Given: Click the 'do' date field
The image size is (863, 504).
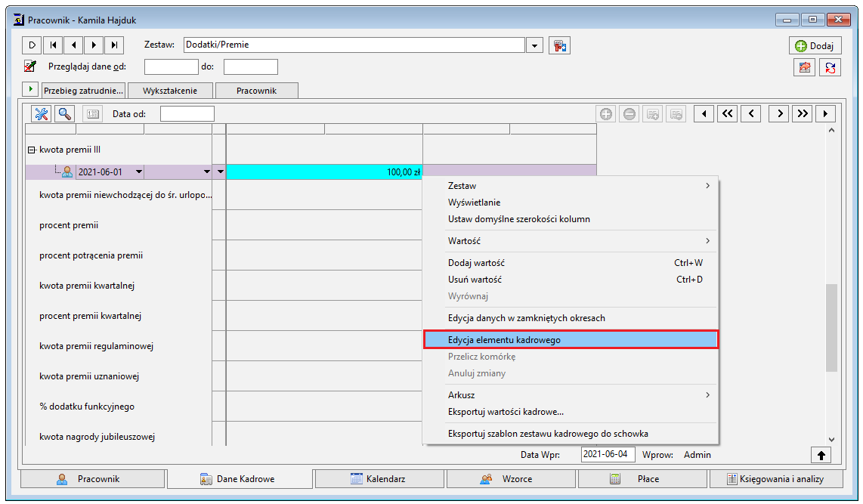Looking at the screenshot, I should [250, 67].
